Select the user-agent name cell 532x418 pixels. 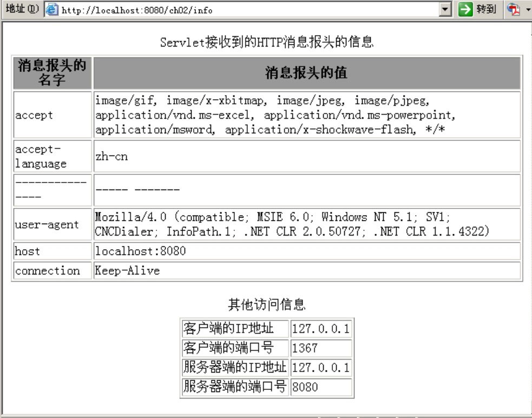[x=52, y=224]
